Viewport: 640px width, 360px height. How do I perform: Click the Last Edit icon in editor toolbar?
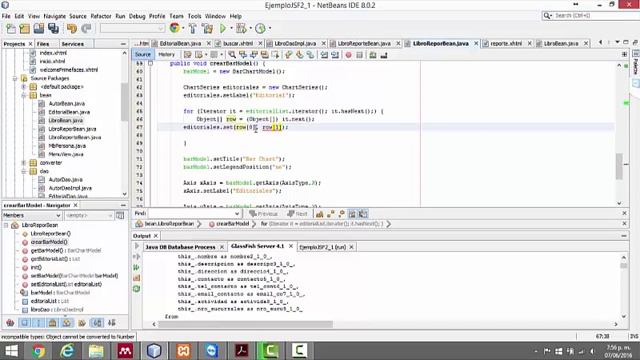[x=187, y=55]
